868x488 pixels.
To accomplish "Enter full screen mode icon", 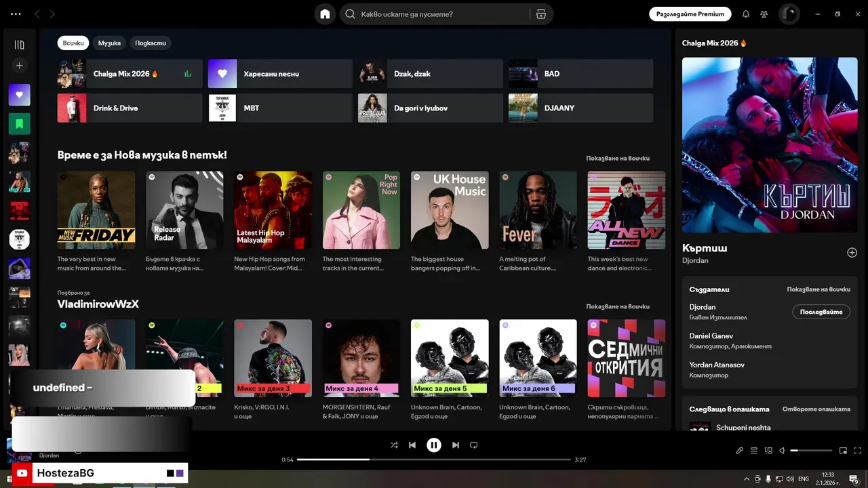I will [x=858, y=451].
